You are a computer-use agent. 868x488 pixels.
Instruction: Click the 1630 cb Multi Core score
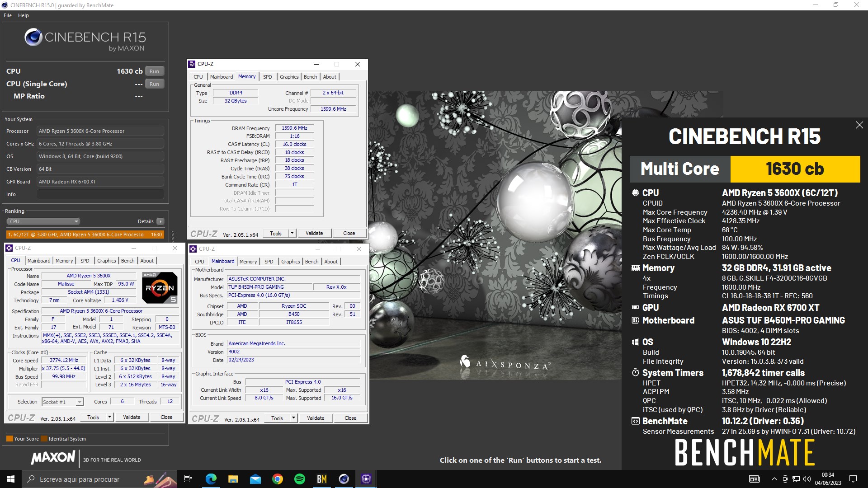pyautogui.click(x=795, y=169)
